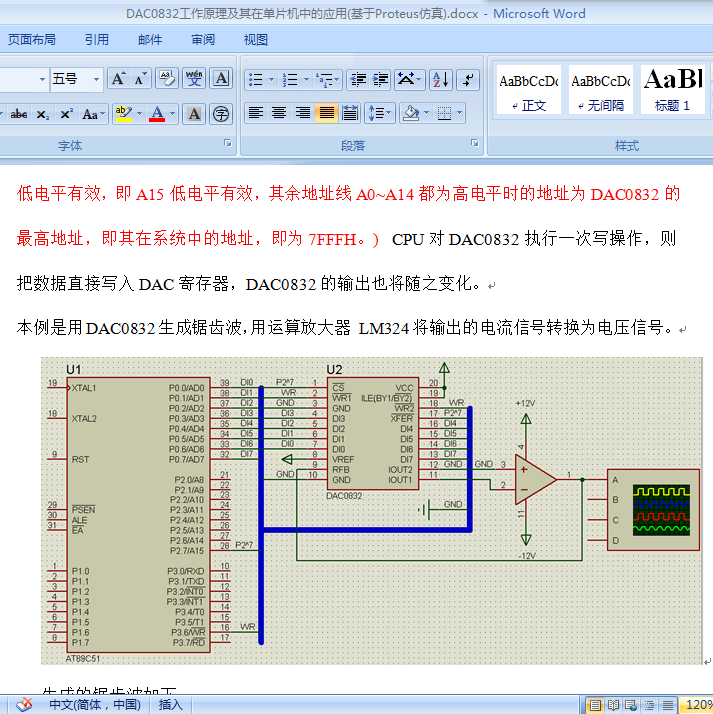This screenshot has height=714, width=713.
Task: Decrease paragraph indent
Action: (x=358, y=80)
